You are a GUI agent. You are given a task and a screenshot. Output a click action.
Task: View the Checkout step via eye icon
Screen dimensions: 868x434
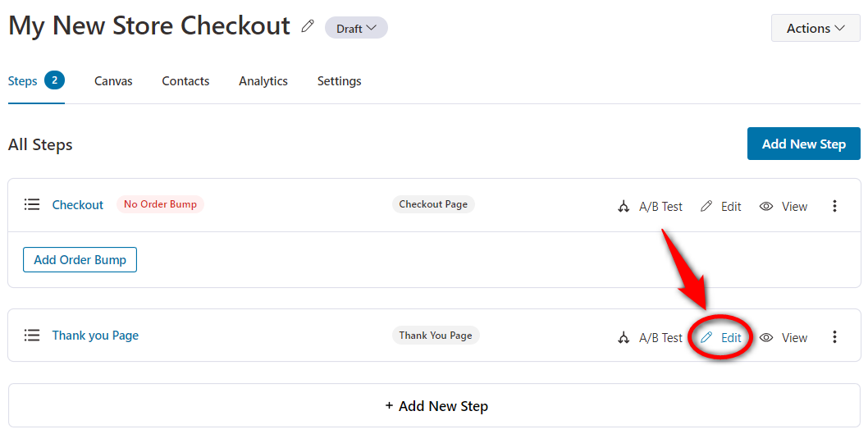tap(783, 207)
